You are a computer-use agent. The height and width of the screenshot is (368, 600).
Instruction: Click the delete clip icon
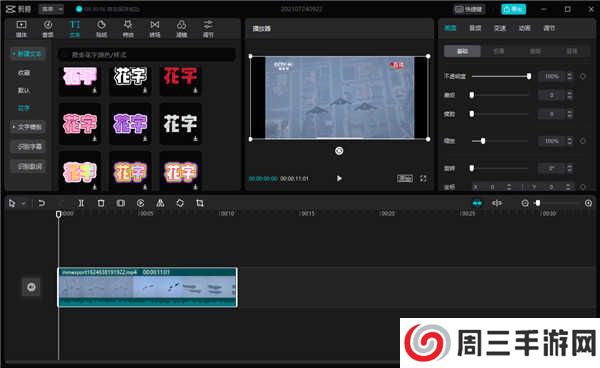pos(101,203)
